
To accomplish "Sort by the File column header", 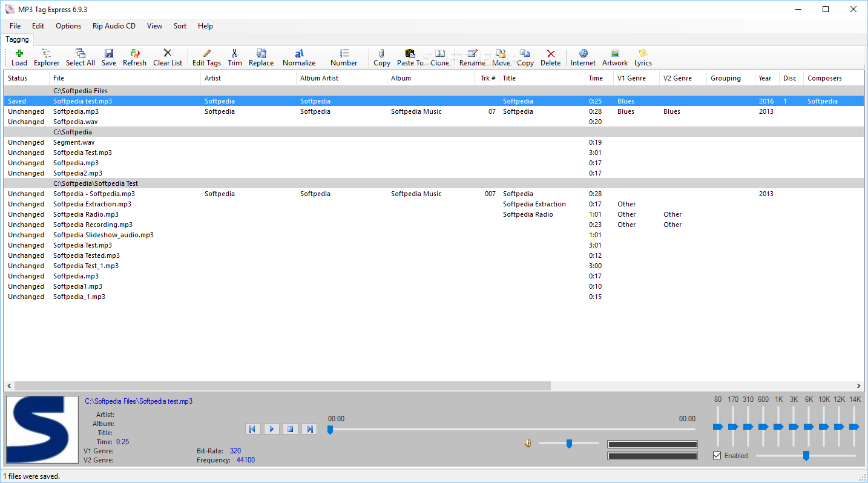I will [x=125, y=78].
